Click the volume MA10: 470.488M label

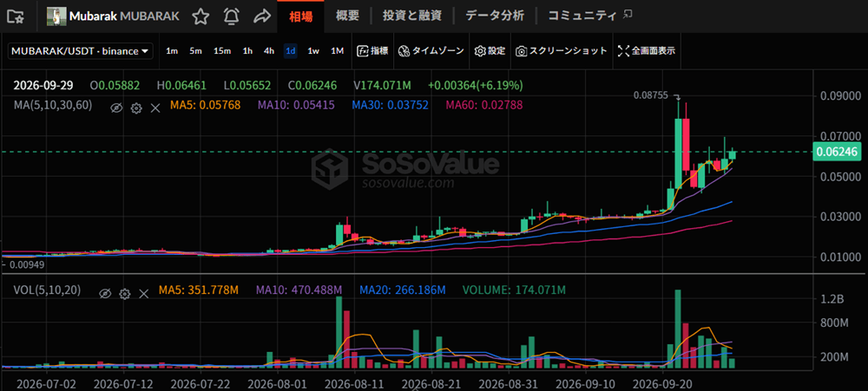pos(299,290)
